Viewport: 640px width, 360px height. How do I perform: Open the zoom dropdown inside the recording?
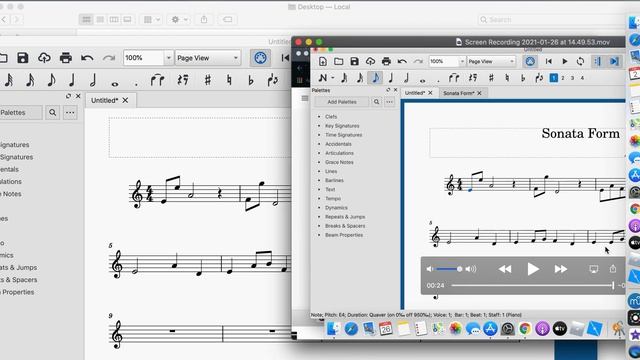click(462, 61)
